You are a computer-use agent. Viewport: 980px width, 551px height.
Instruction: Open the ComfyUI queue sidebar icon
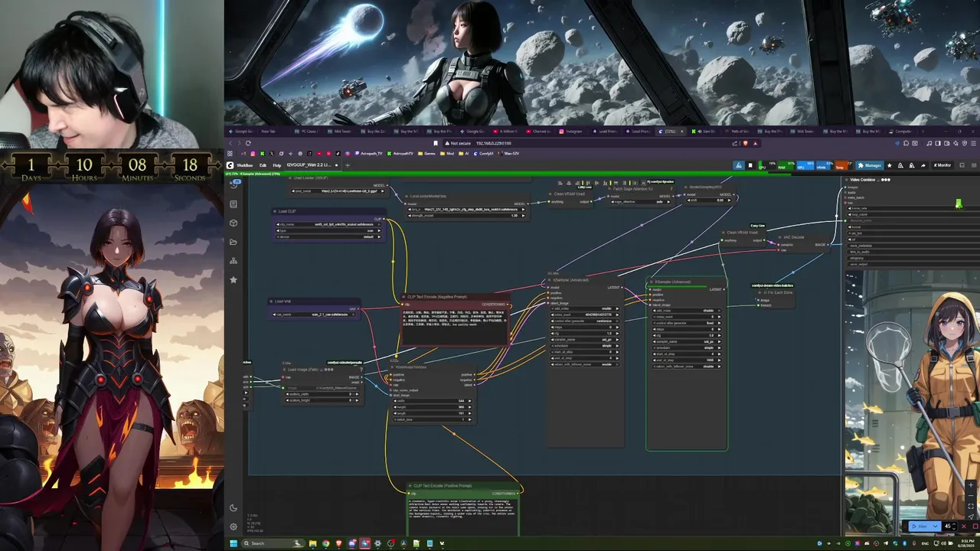[234, 185]
